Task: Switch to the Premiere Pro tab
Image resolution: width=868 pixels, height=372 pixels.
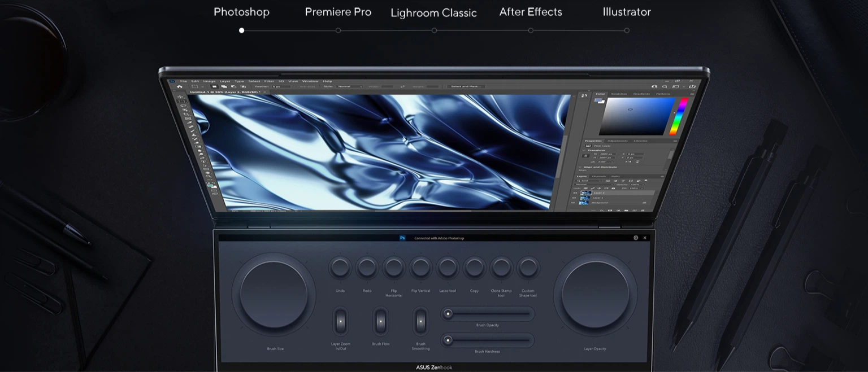Action: [x=338, y=12]
